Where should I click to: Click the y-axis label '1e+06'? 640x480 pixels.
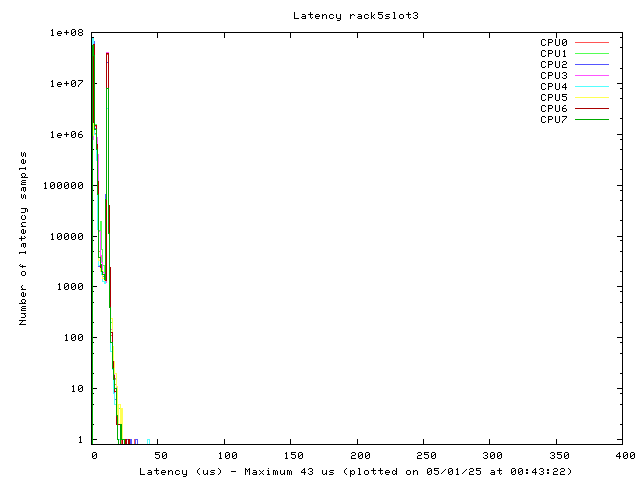click(x=67, y=135)
